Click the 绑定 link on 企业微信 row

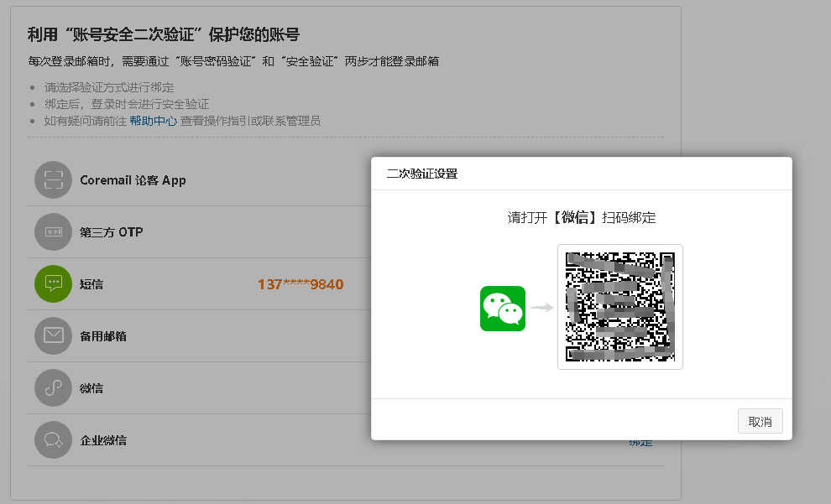click(640, 443)
